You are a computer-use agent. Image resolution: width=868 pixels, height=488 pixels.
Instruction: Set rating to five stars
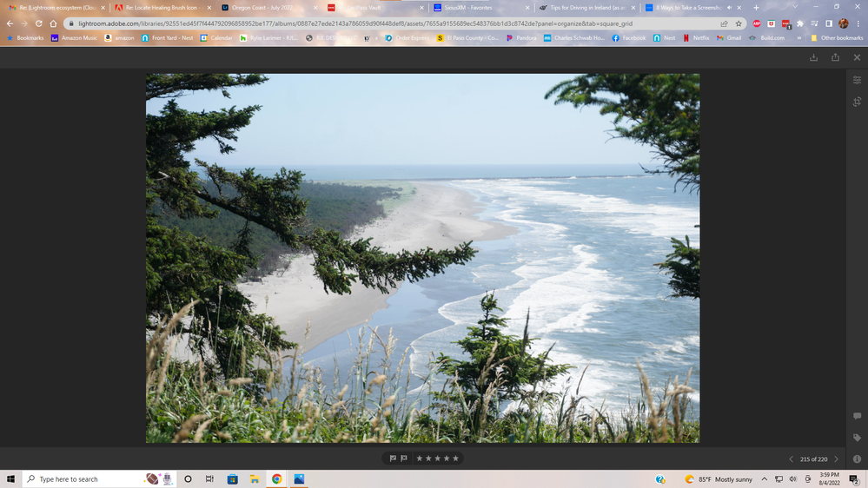click(455, 458)
